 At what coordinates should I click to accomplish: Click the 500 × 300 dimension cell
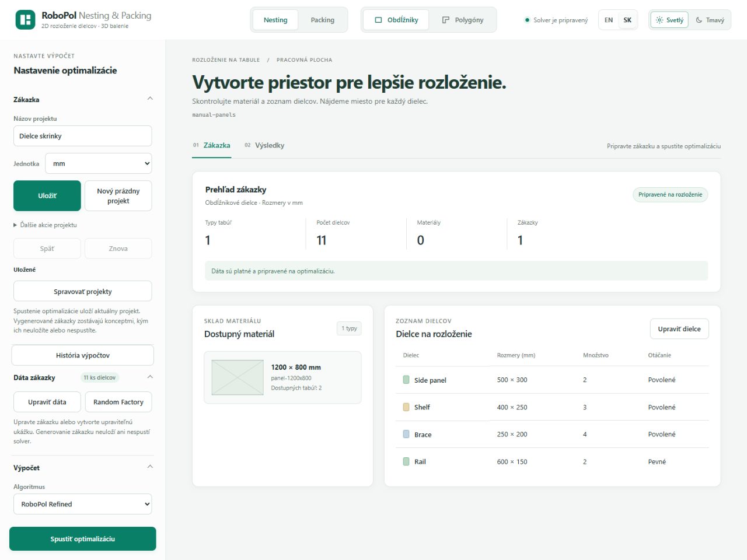pyautogui.click(x=512, y=380)
